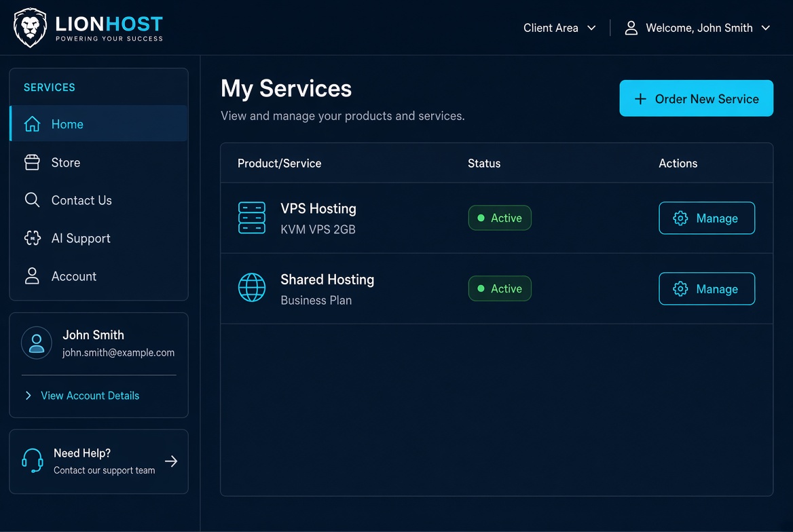Manage the Shared Hosting service

pos(707,289)
